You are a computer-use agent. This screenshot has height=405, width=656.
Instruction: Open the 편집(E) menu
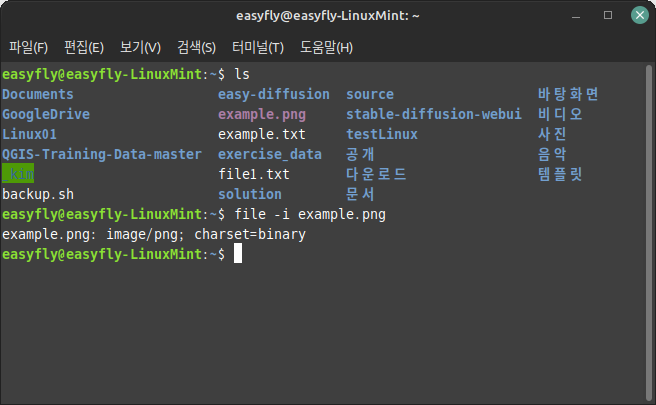[x=84, y=47]
